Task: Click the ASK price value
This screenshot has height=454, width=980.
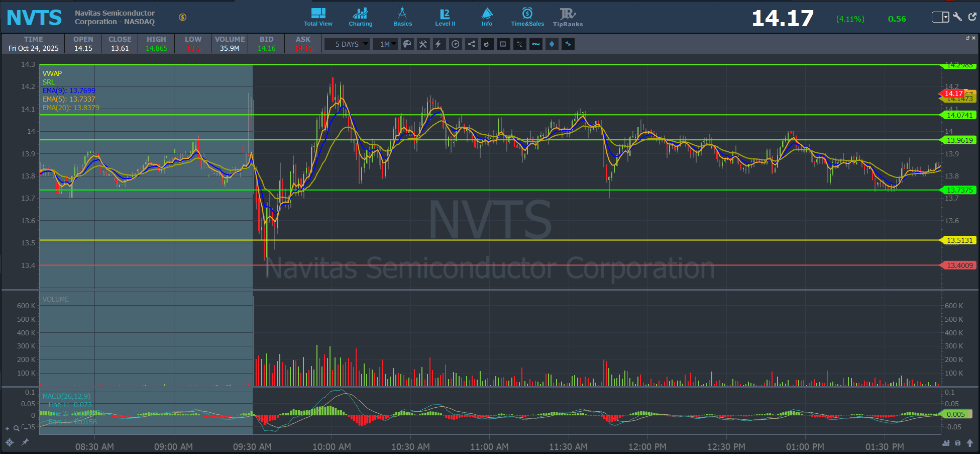Action: pos(303,48)
